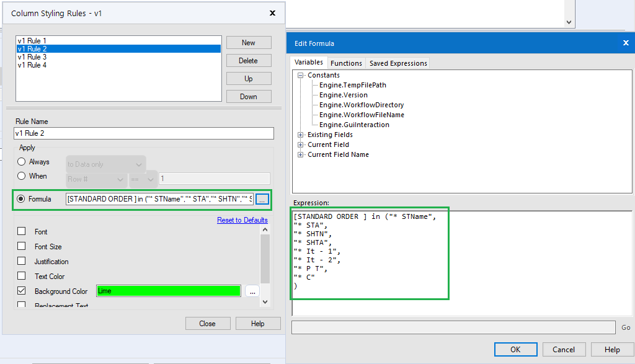
Task: Expand the Current Field node
Action: [x=300, y=144]
